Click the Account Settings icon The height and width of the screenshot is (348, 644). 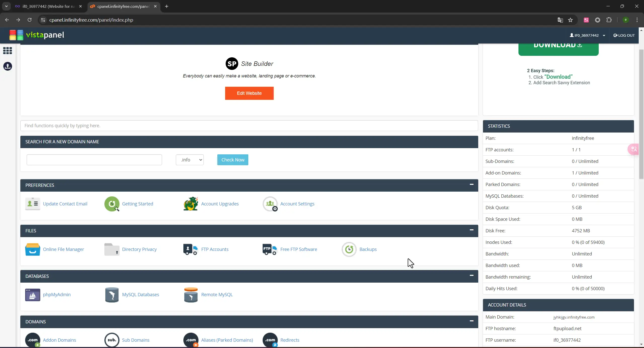click(270, 204)
